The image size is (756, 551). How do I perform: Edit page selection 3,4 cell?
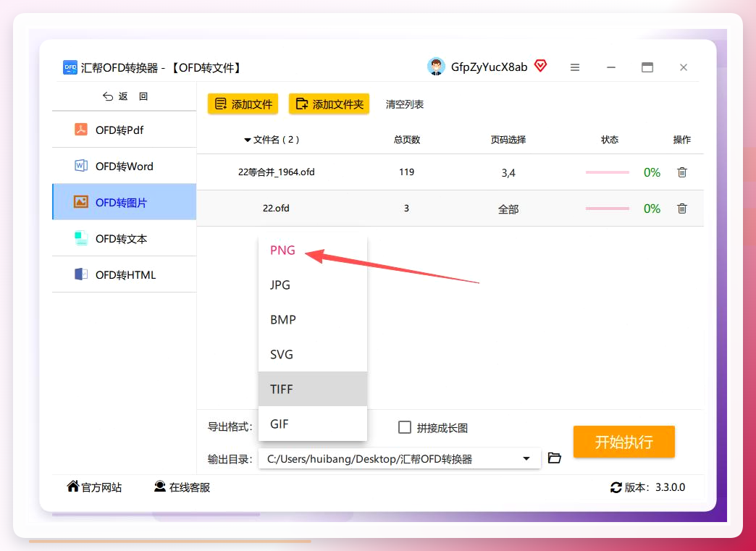[508, 172]
